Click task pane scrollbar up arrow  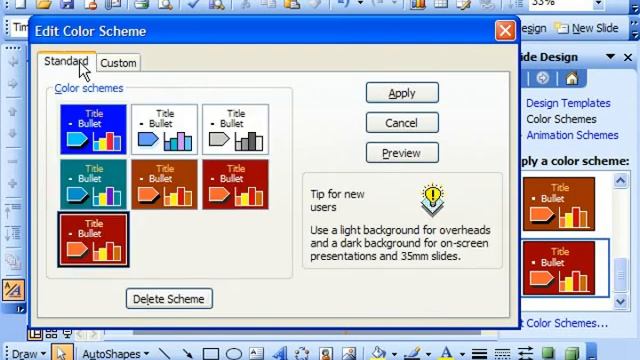point(620,180)
